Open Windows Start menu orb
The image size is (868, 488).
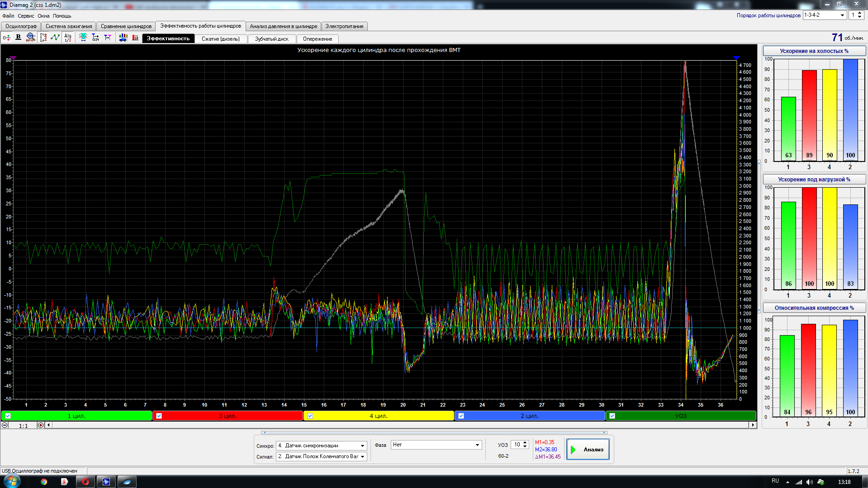(x=11, y=481)
